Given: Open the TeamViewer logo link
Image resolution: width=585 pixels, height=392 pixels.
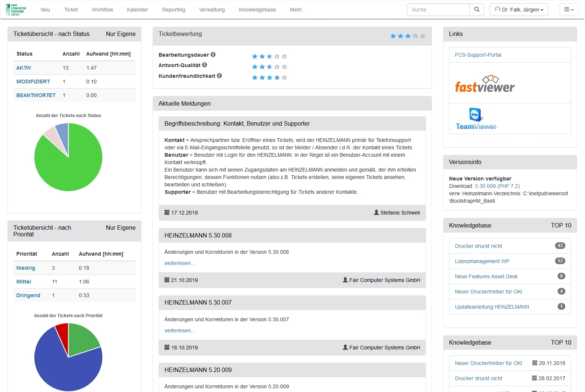Looking at the screenshot, I should pos(476,119).
